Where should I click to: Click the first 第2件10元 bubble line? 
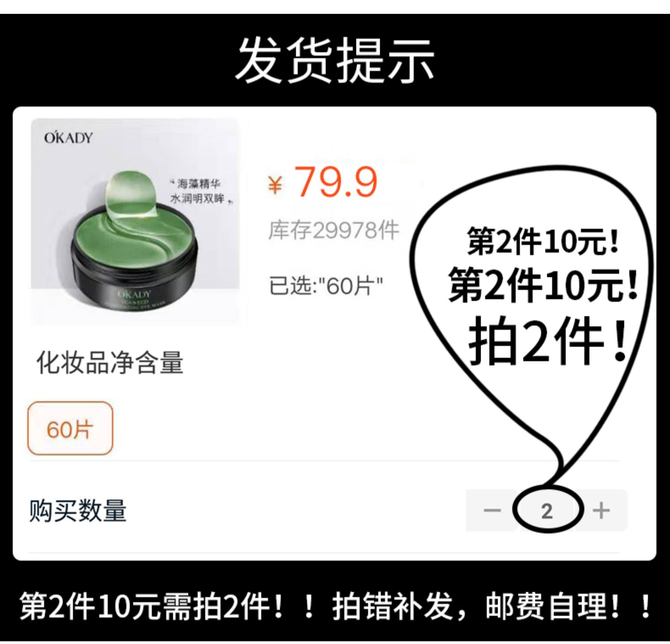[543, 241]
